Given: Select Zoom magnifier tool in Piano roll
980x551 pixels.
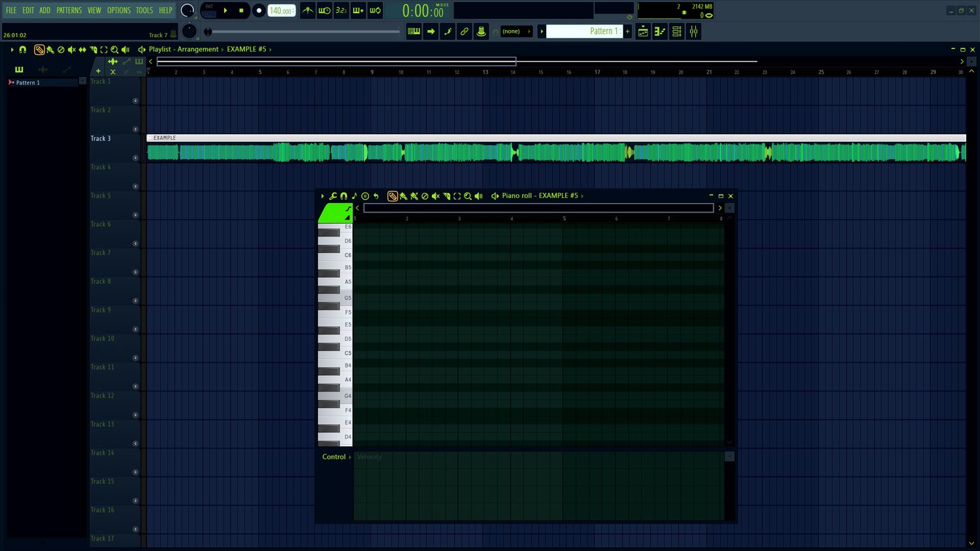Looking at the screenshot, I should (468, 196).
